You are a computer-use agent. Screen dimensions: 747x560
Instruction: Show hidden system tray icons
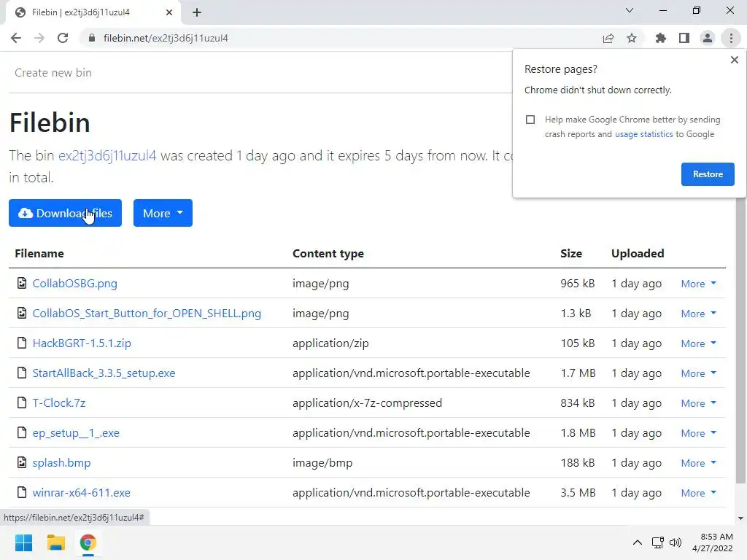(637, 542)
